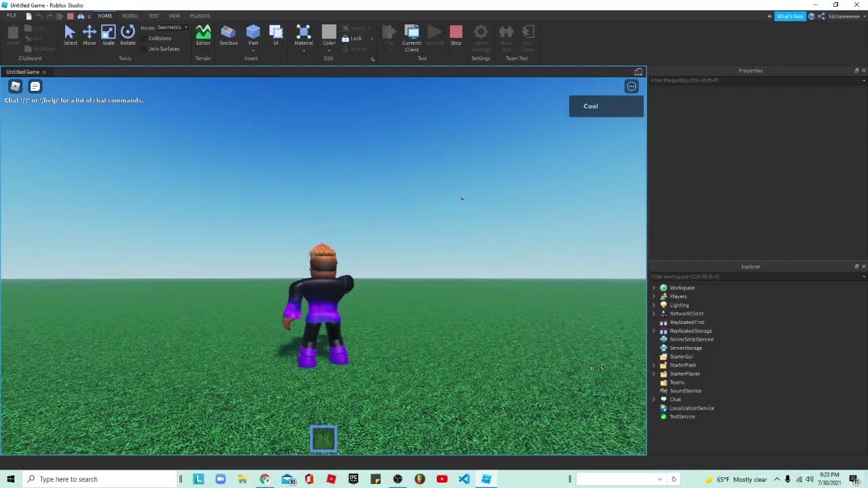Select SoundService in Explorer
Image resolution: width=868 pixels, height=488 pixels.
(686, 391)
